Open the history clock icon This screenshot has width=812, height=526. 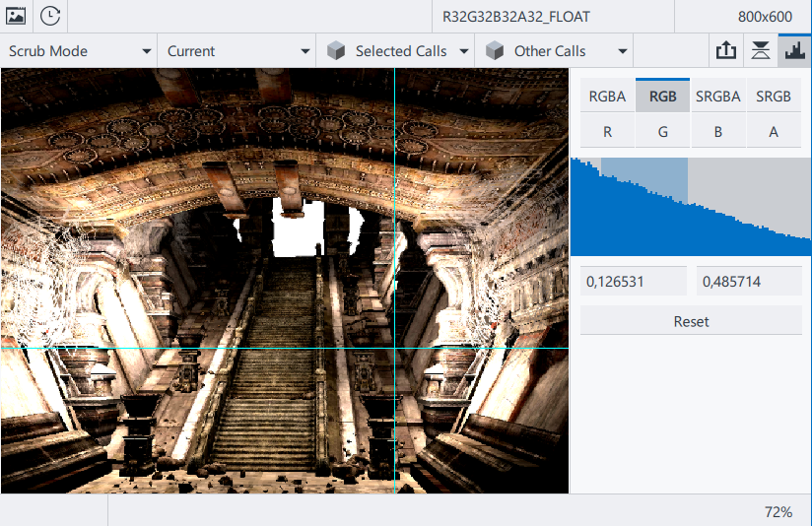(x=50, y=16)
